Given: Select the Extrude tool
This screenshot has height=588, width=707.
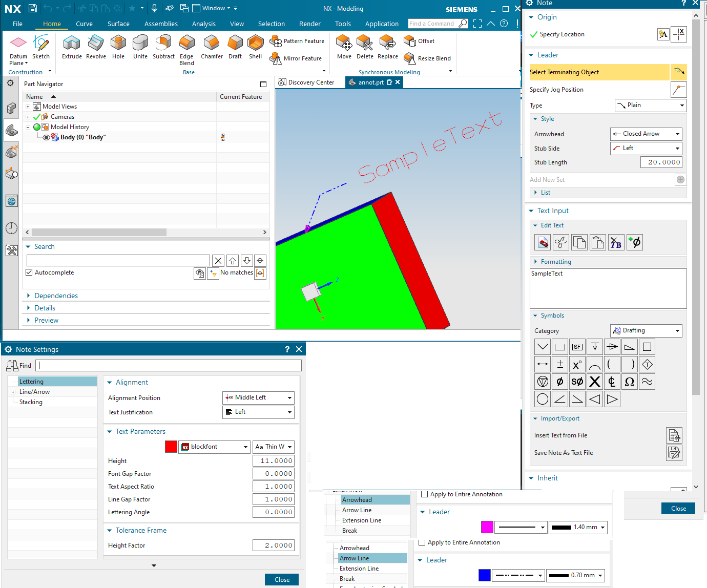Looking at the screenshot, I should coord(72,47).
